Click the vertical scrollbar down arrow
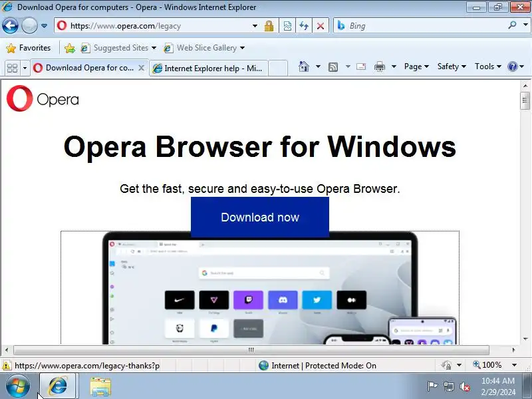This screenshot has width=532, height=399. [525, 339]
